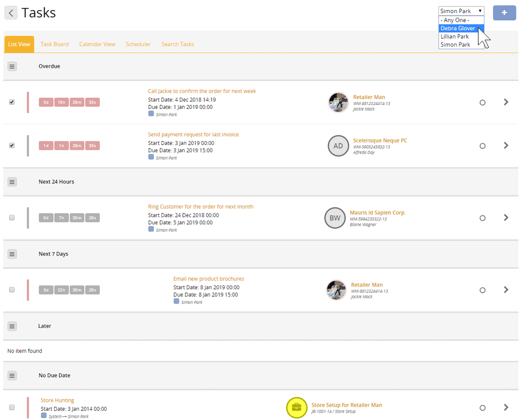Open the Calendar View tab
522x420 pixels.
[97, 44]
